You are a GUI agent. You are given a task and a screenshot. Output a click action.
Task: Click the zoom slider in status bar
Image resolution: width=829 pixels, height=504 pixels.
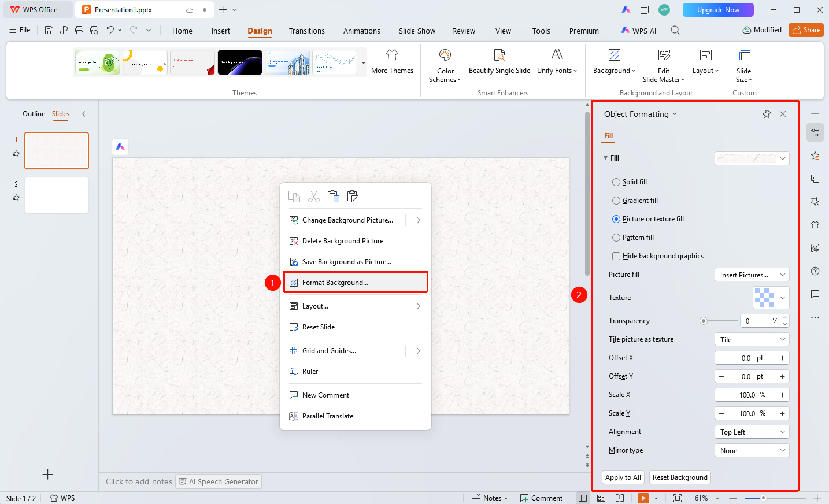(x=764, y=498)
